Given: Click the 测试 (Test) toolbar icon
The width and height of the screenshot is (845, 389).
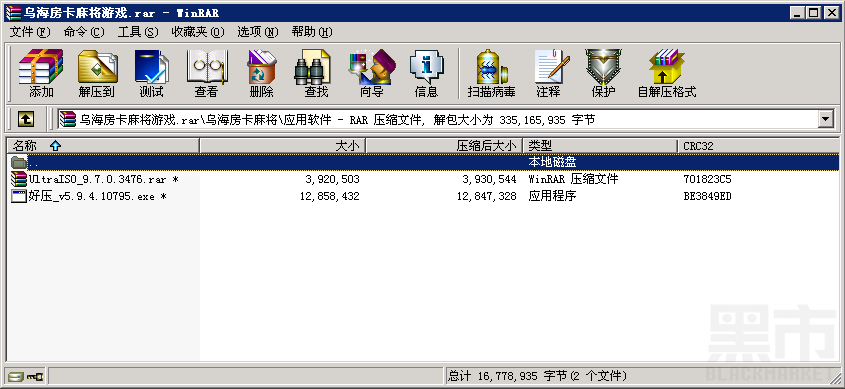Looking at the screenshot, I should [151, 73].
